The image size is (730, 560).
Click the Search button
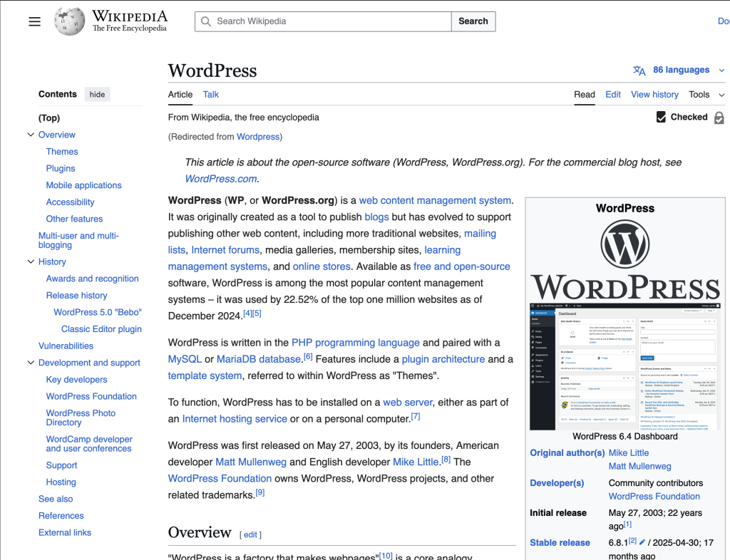[473, 21]
